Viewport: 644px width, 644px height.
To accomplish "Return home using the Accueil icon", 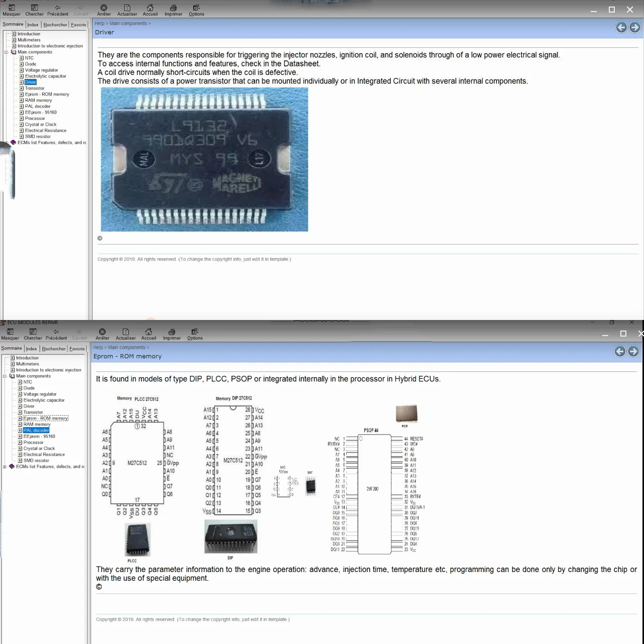I will (x=150, y=9).
